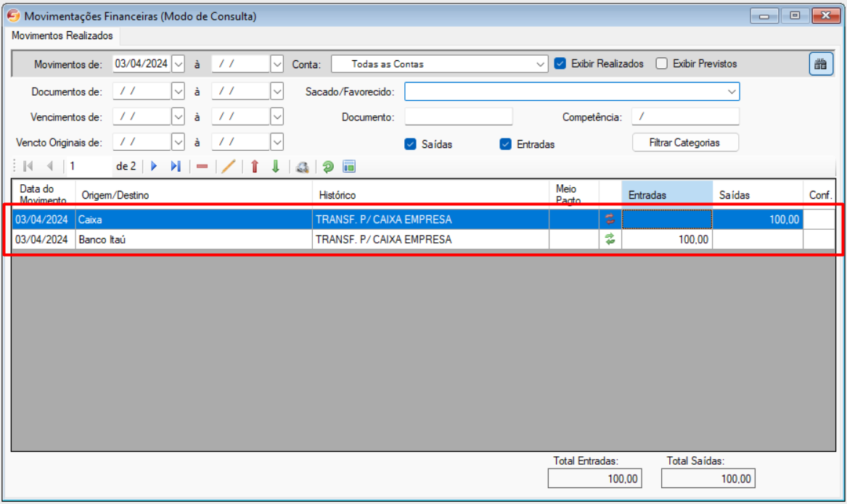Select the Caixa cell in the grid
The image size is (847, 504).
[x=193, y=219]
